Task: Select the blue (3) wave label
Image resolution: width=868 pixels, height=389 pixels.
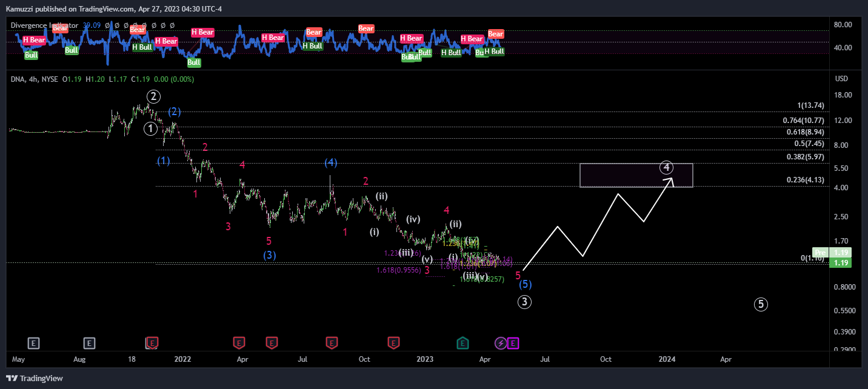Action: 270,255
